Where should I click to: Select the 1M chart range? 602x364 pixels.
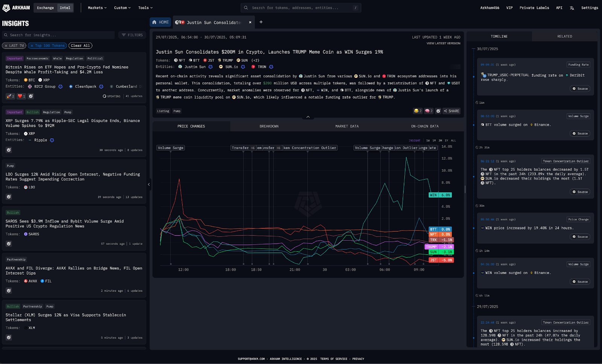point(434,141)
